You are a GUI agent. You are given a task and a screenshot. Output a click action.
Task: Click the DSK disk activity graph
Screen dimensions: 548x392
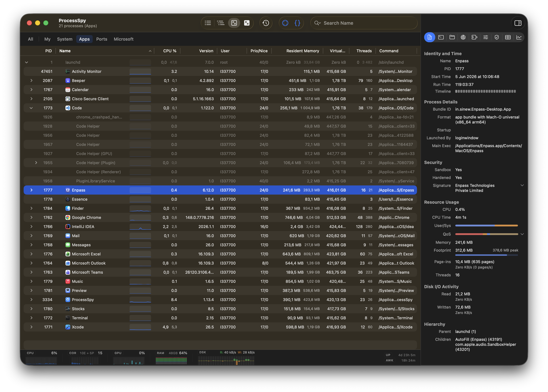pos(226,361)
